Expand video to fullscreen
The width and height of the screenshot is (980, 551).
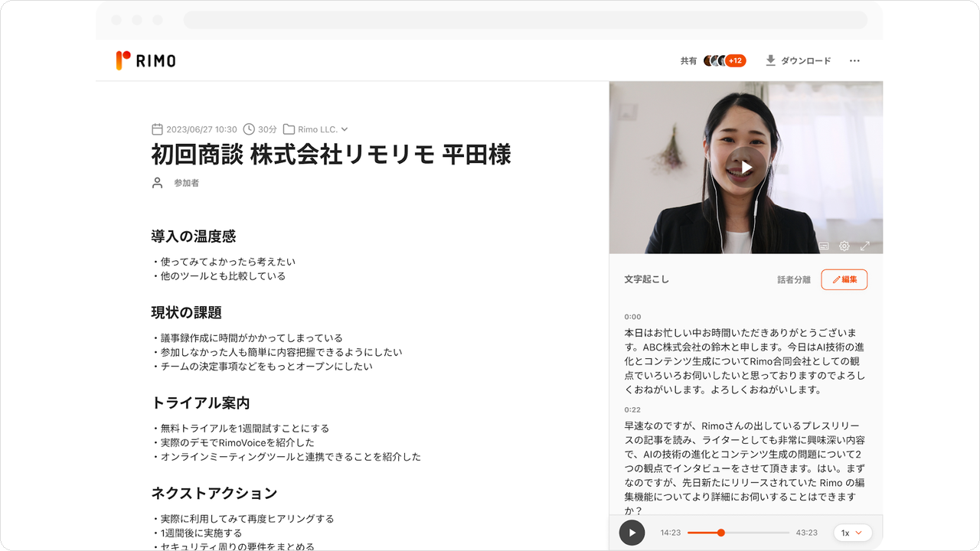coord(864,246)
